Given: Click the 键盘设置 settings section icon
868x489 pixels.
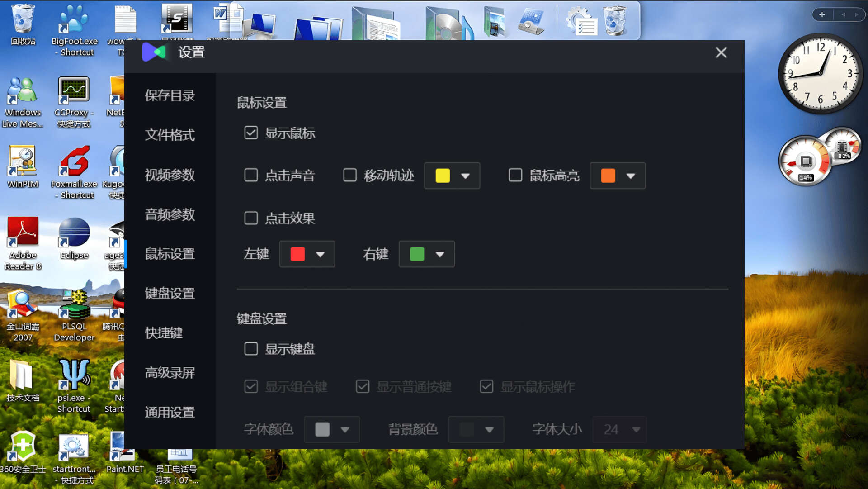Looking at the screenshot, I should (170, 294).
